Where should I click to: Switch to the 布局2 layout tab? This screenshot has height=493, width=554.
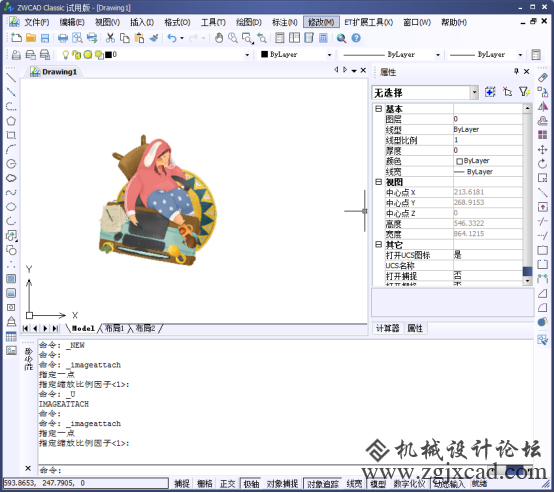(x=146, y=328)
